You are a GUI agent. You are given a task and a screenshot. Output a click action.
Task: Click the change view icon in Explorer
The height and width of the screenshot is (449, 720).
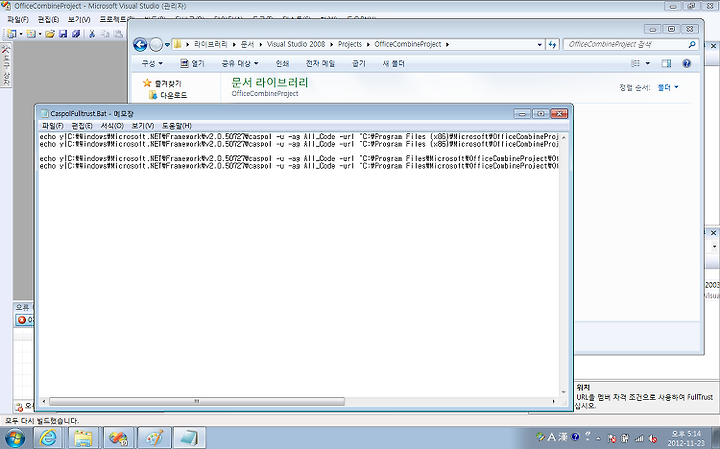click(x=636, y=63)
